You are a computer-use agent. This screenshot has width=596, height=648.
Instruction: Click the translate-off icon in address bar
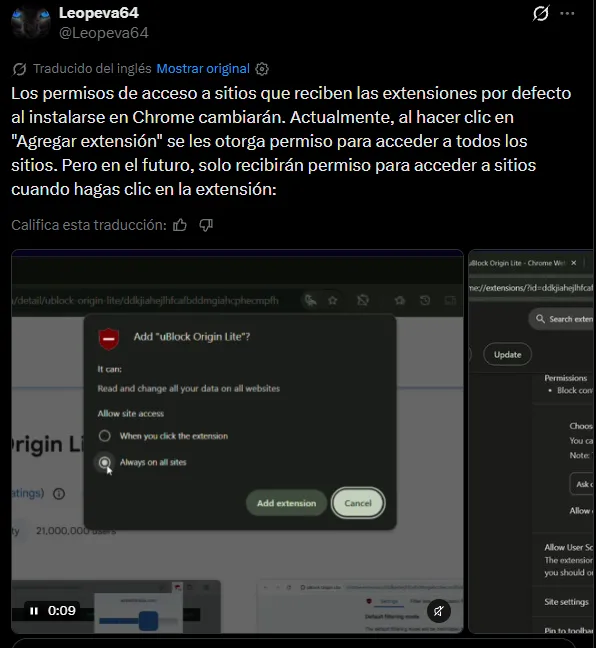[310, 300]
